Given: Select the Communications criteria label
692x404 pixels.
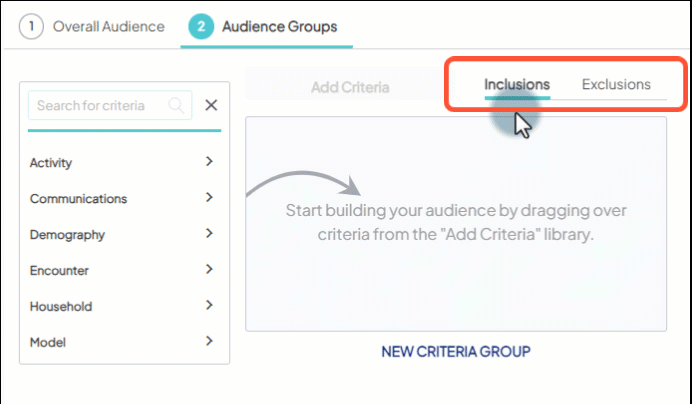Looking at the screenshot, I should coord(78,199).
